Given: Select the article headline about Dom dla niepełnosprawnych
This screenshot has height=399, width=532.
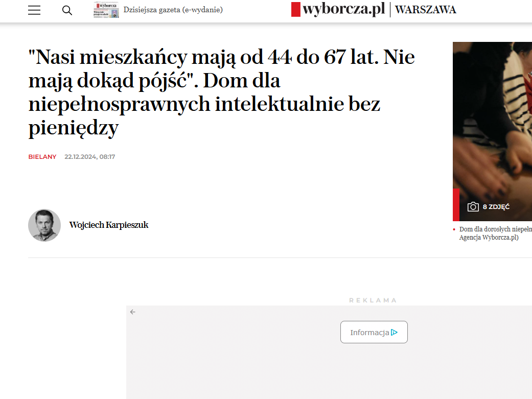Looking at the screenshot, I should pyautogui.click(x=222, y=92).
